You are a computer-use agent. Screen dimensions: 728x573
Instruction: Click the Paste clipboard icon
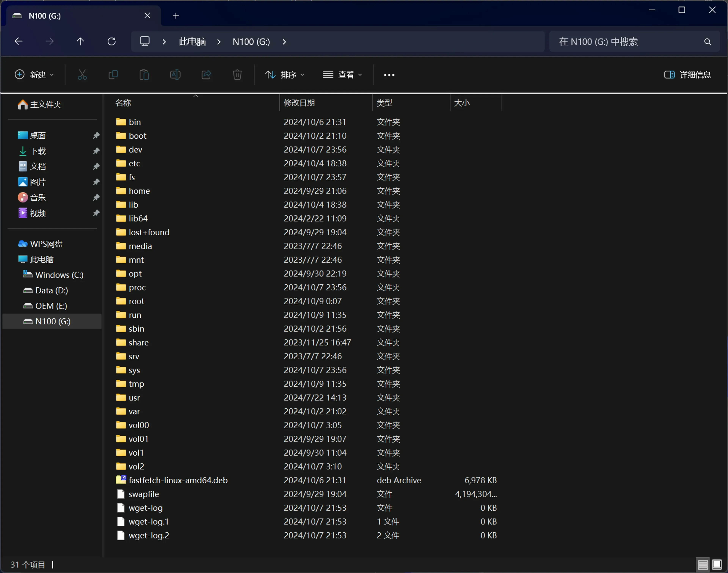144,75
